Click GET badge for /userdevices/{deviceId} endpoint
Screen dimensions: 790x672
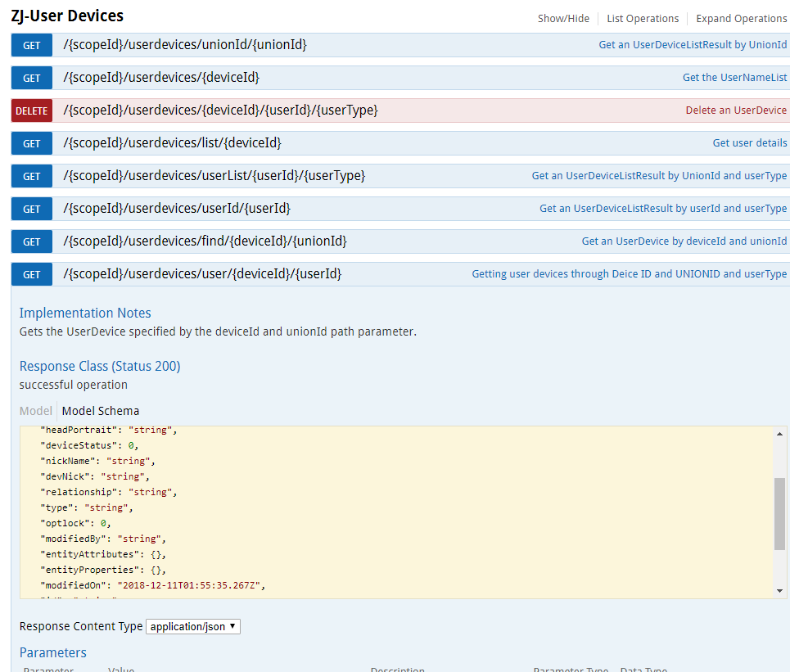click(32, 78)
